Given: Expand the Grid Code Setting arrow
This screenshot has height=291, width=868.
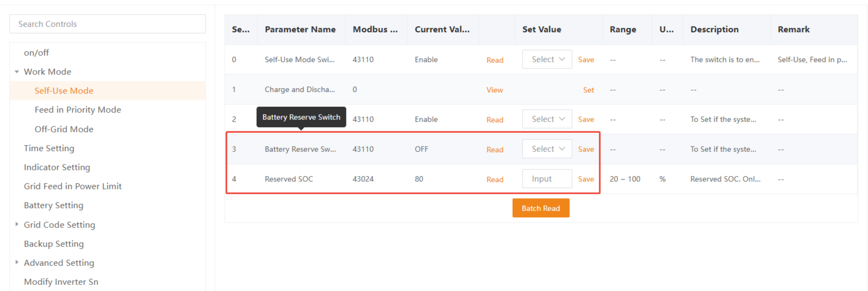Looking at the screenshot, I should [17, 224].
